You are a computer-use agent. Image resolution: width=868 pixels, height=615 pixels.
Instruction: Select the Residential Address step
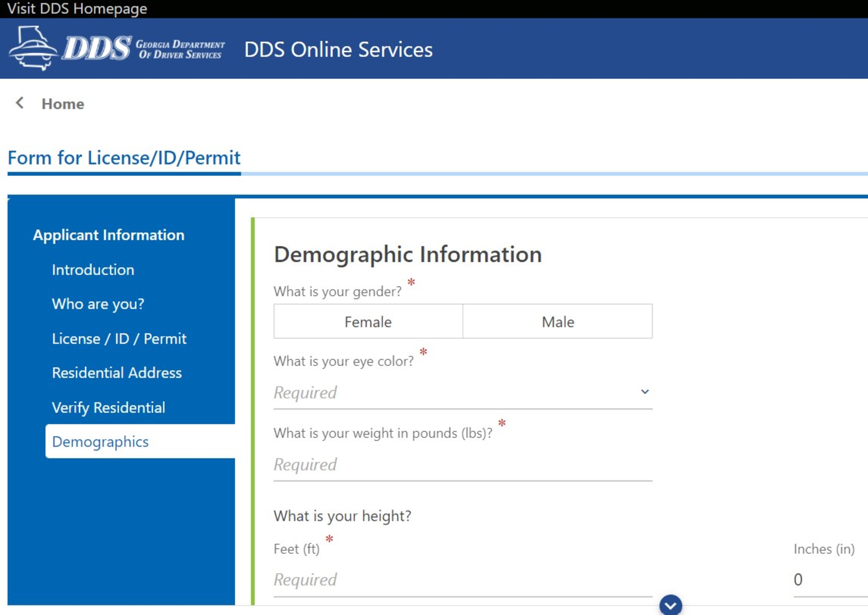tap(117, 373)
